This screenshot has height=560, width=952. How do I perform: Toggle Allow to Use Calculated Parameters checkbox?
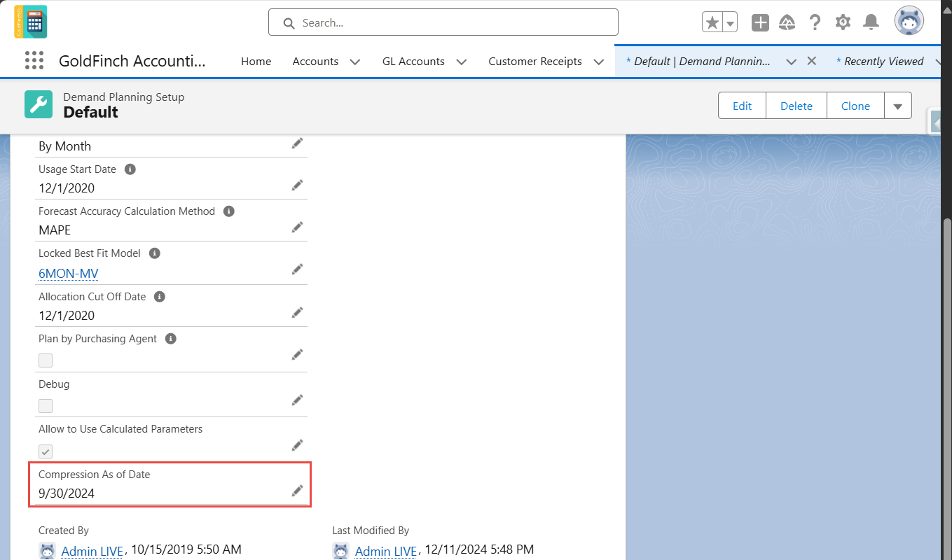click(x=46, y=451)
